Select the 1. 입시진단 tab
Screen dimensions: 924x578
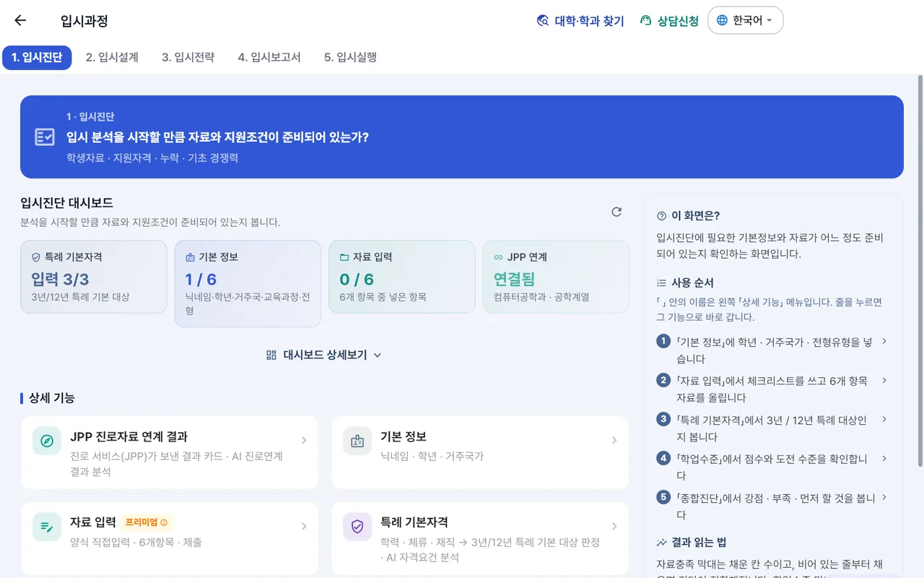37,57
